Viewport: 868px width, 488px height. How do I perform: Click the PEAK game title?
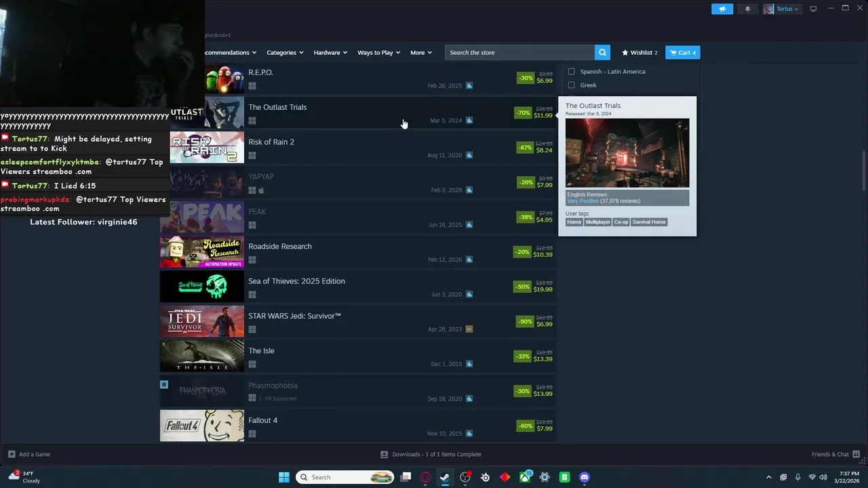tap(258, 211)
